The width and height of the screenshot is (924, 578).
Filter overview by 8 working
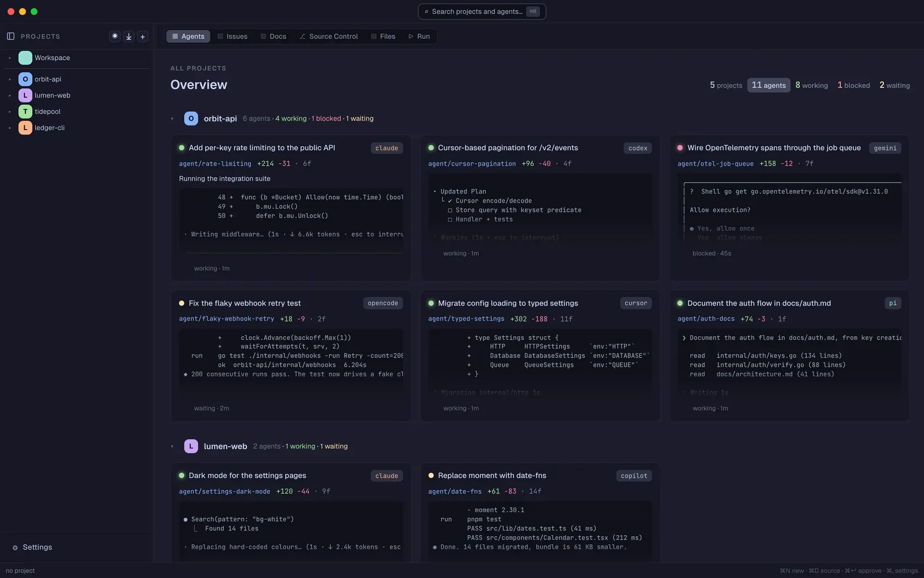tap(811, 85)
